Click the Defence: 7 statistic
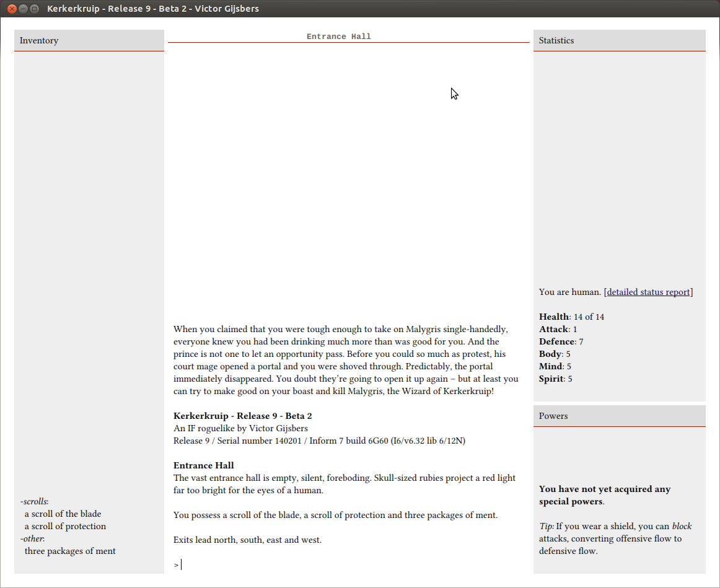The height and width of the screenshot is (588, 720). (561, 341)
